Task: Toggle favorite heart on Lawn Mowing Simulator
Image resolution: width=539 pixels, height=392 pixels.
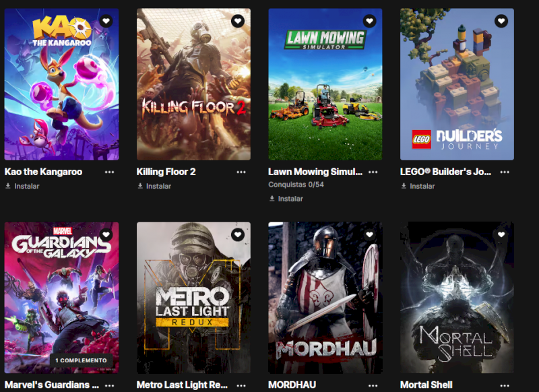Action: click(369, 21)
